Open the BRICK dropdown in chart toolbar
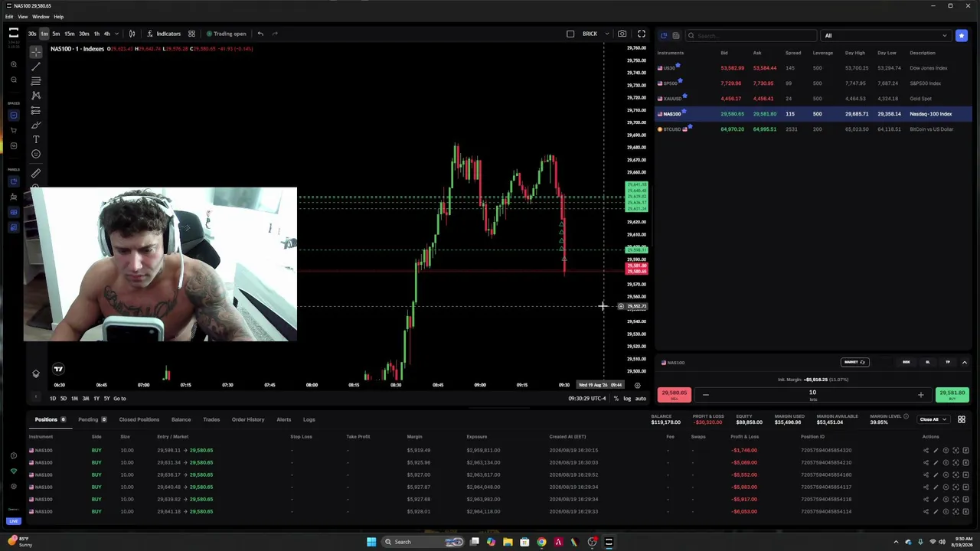This screenshot has height=551, width=980. [594, 34]
